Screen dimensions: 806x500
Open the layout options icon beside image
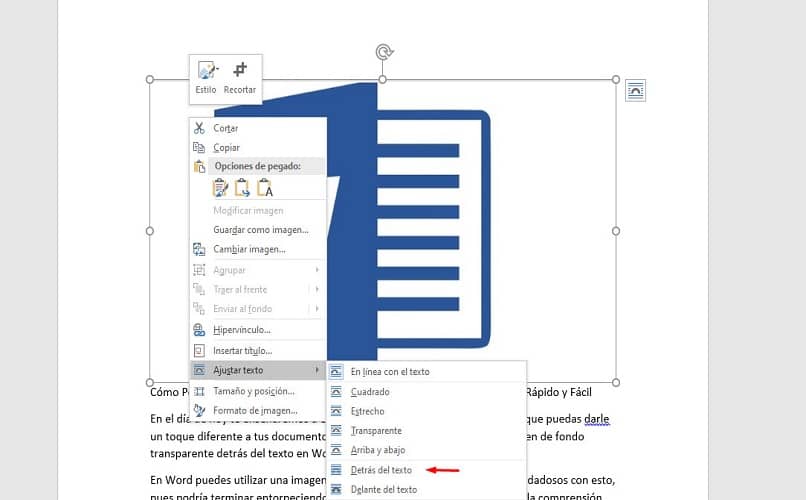click(635, 91)
